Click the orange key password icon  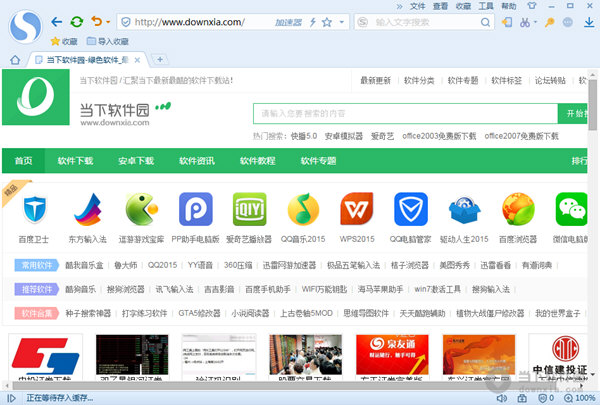[x=549, y=22]
